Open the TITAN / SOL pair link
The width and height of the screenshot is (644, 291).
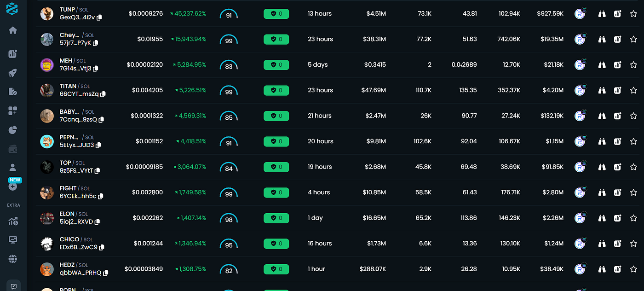(x=75, y=86)
